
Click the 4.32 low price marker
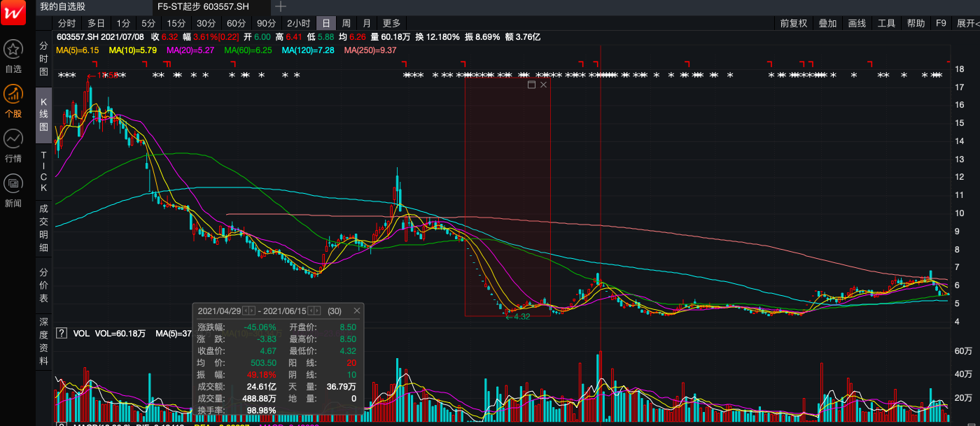[517, 316]
